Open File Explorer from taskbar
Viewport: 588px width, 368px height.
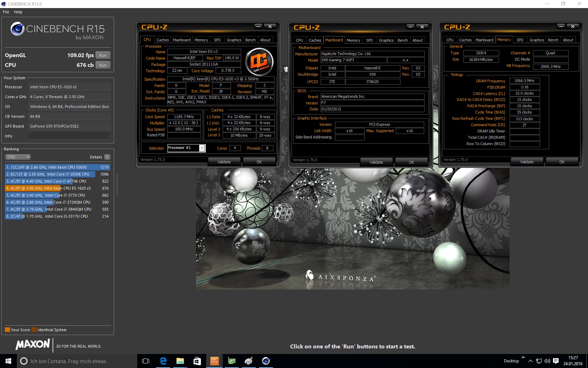(x=180, y=361)
